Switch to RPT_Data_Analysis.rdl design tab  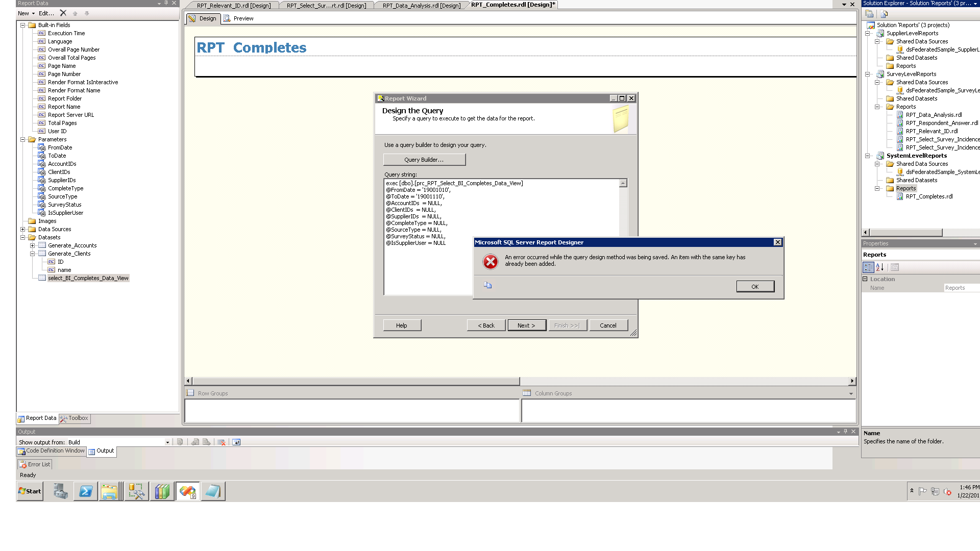422,6
